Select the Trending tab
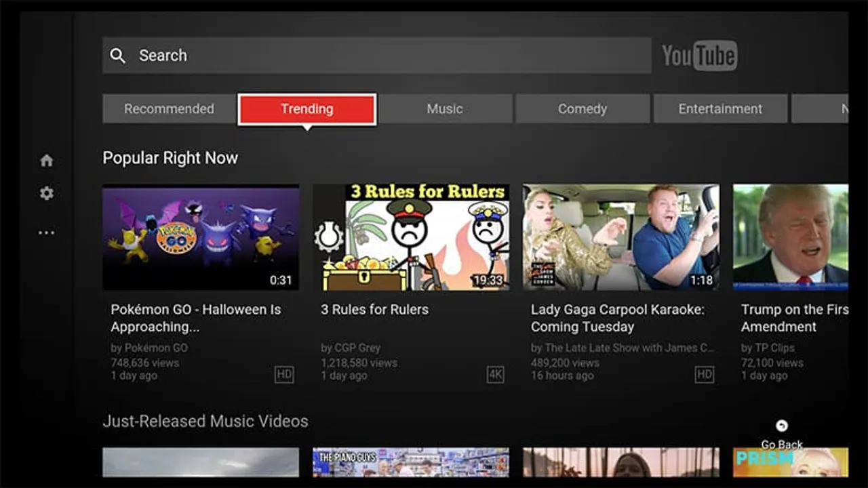The image size is (868, 488). pos(307,109)
